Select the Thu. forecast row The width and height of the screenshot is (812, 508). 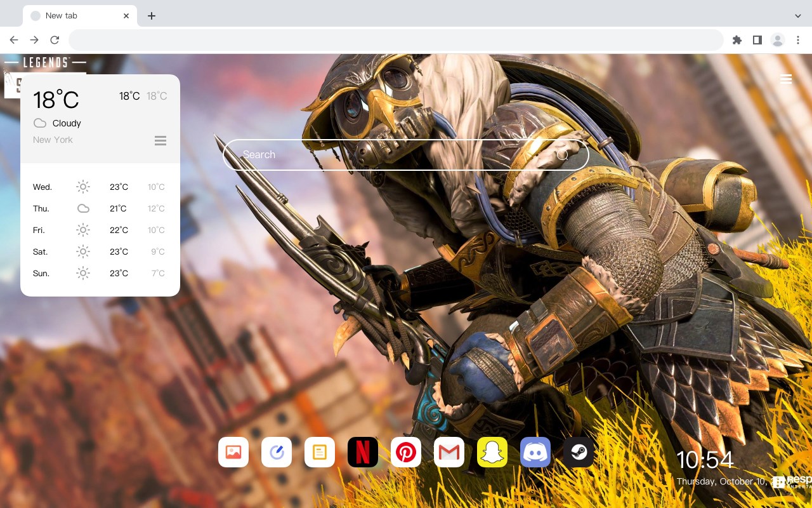pyautogui.click(x=100, y=208)
